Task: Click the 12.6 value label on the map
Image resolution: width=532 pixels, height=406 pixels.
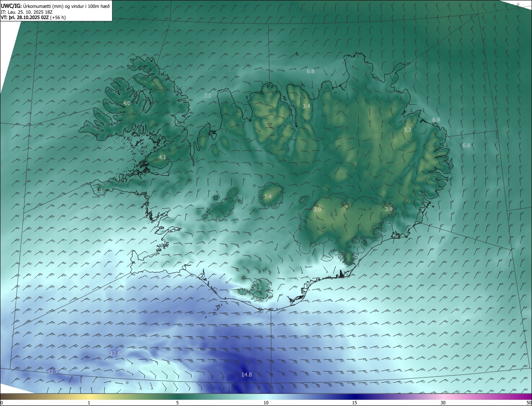Action: tap(115, 354)
